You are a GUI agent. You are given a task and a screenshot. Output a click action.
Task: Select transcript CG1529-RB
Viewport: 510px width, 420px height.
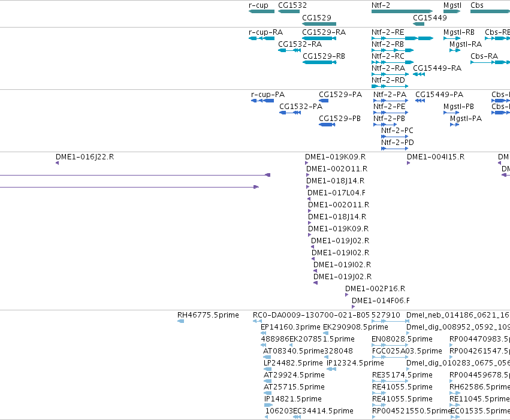(x=324, y=56)
